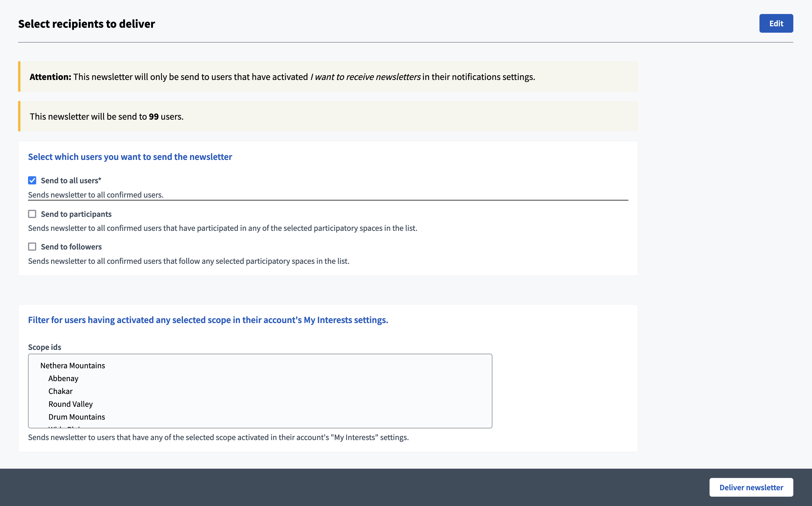The width and height of the screenshot is (812, 506).
Task: Click the Scope ids field label
Action: (45, 347)
